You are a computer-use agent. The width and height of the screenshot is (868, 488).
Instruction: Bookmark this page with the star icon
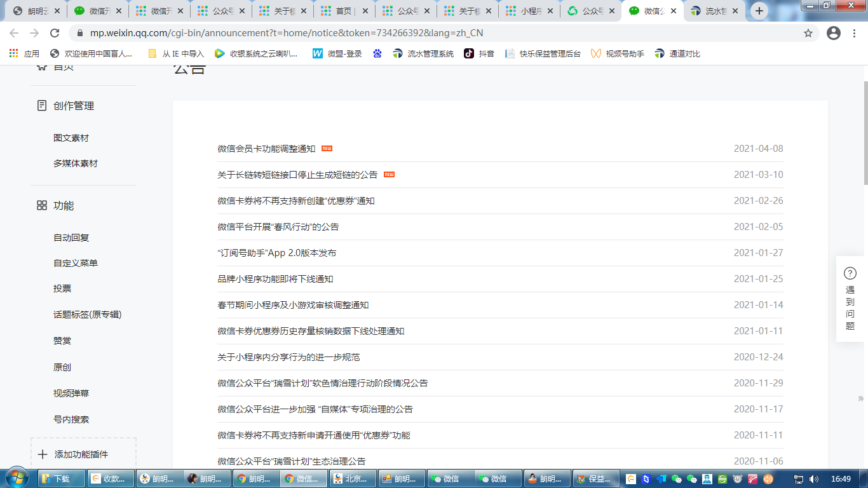(x=808, y=33)
